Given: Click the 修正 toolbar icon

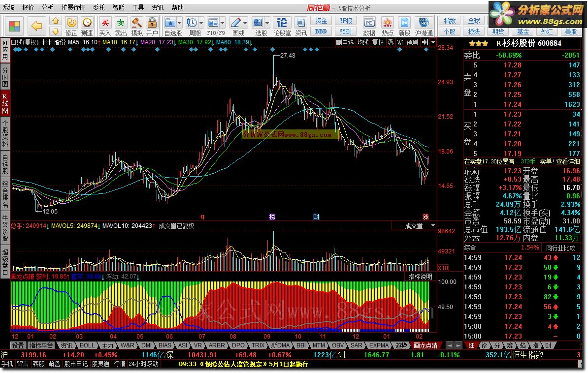Looking at the screenshot, I should click(71, 23).
